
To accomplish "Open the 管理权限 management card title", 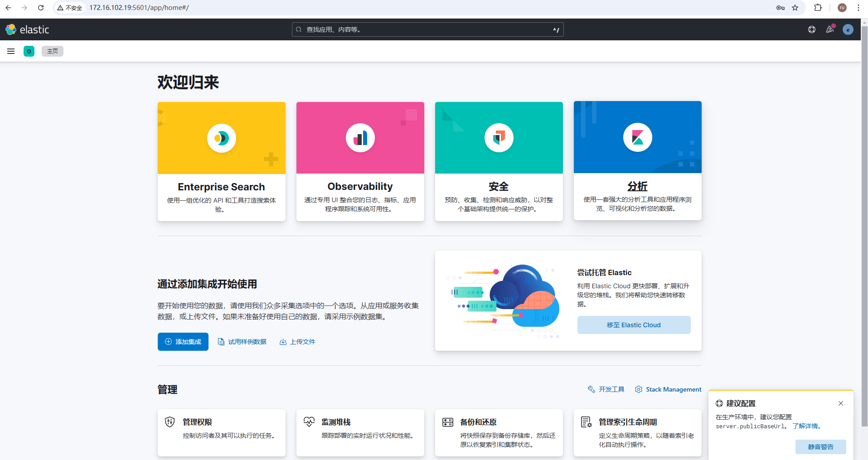I will click(x=197, y=422).
